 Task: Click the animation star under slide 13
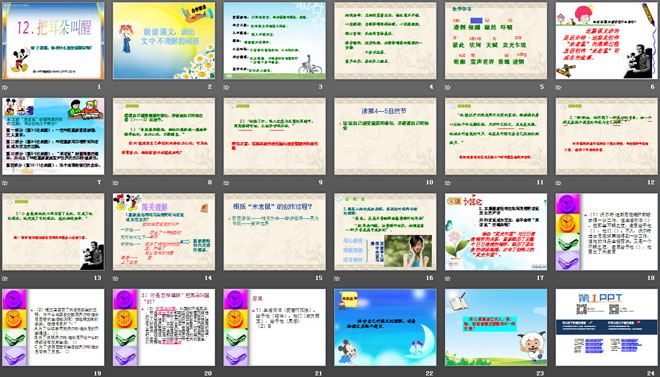pos(5,278)
